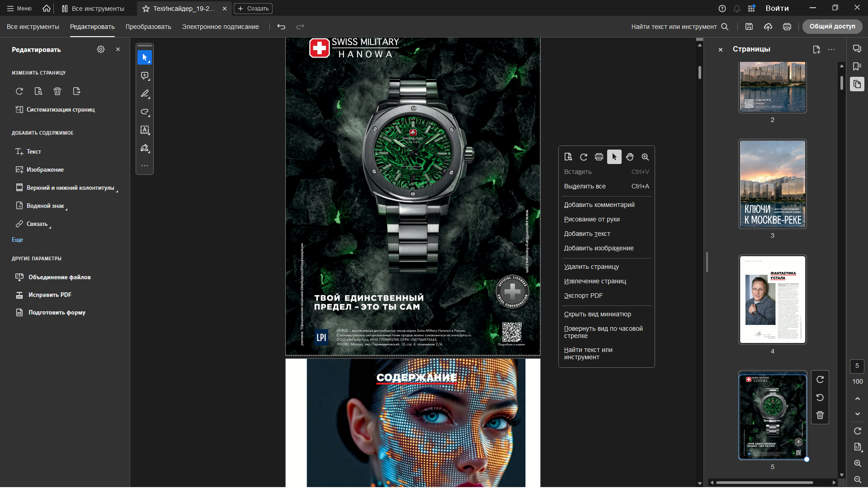Toggle 'Скрыть вид миниатюр' menu entry
The height and width of the screenshot is (488, 868).
tap(597, 314)
